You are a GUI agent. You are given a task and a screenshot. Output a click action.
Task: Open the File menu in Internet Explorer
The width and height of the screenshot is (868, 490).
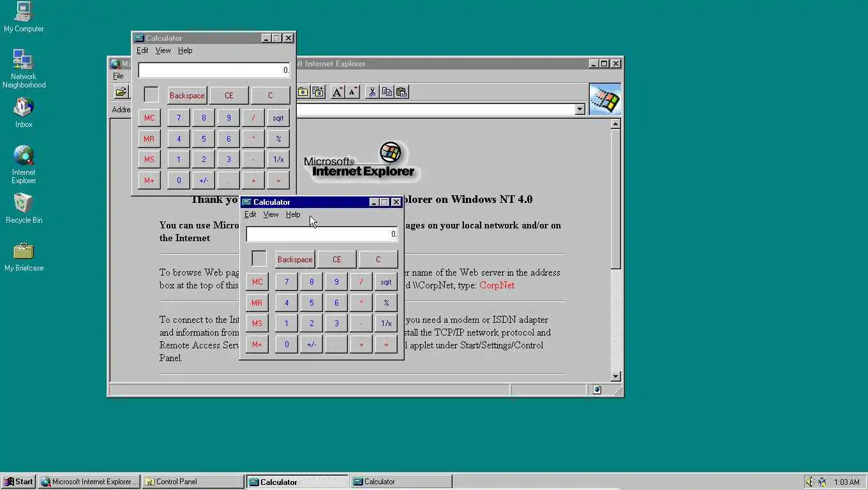118,76
